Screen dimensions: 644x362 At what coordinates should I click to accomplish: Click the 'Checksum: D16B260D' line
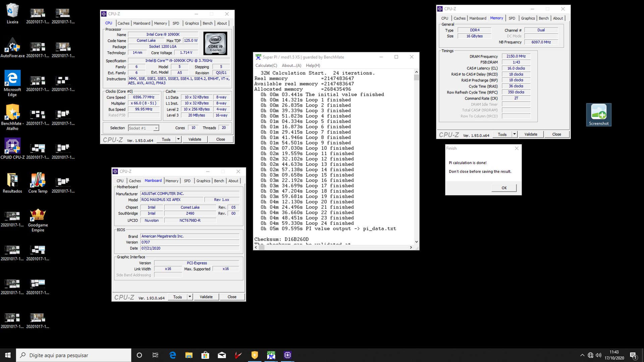tap(281, 239)
